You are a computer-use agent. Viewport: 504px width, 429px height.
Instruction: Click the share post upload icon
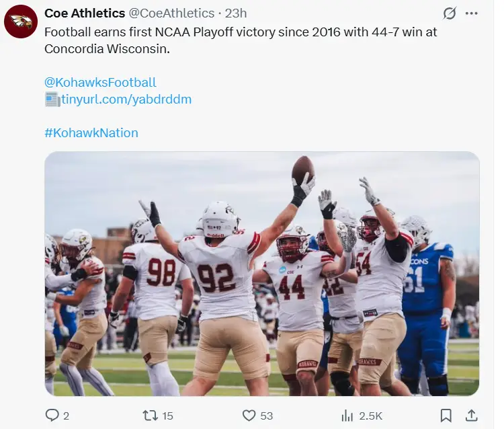click(x=472, y=415)
